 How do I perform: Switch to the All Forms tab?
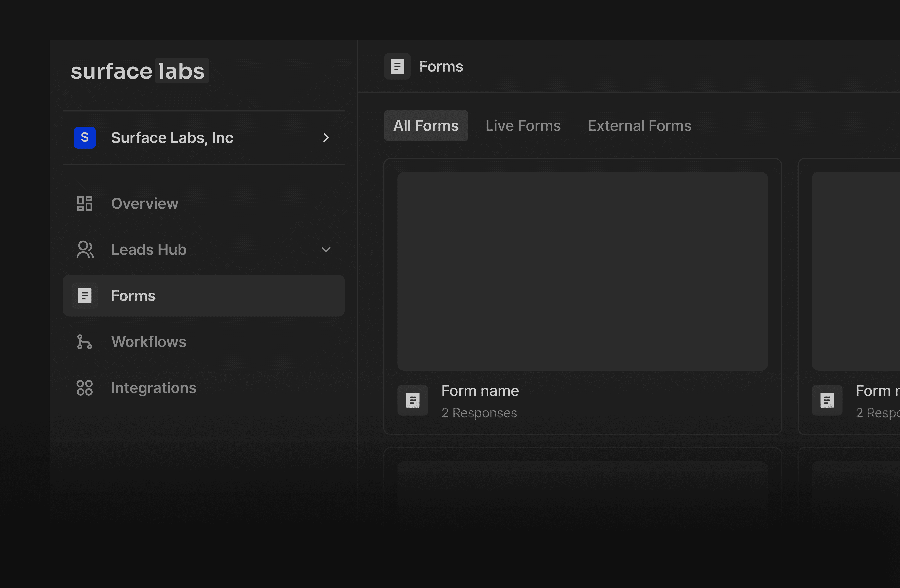click(x=426, y=126)
